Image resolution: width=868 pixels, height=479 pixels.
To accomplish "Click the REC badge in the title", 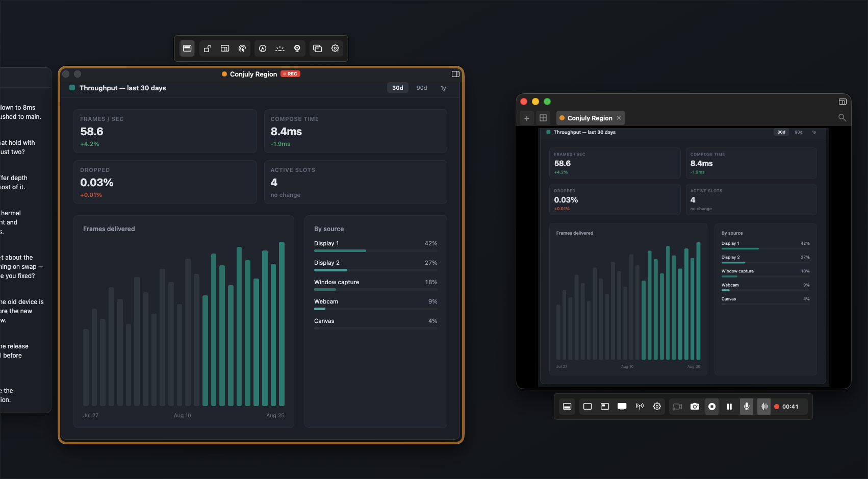I will pyautogui.click(x=291, y=74).
